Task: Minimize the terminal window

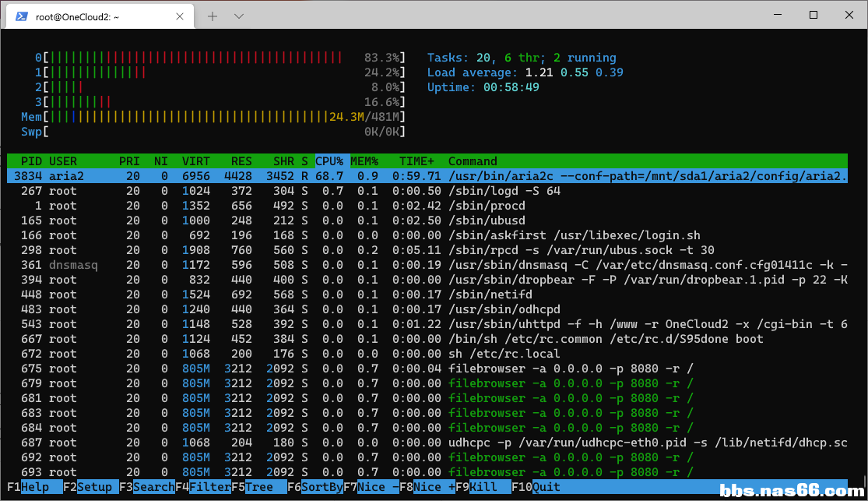Action: (778, 15)
